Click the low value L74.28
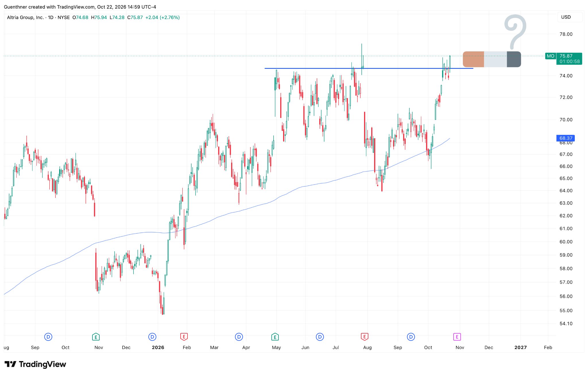588x376 pixels. [117, 17]
